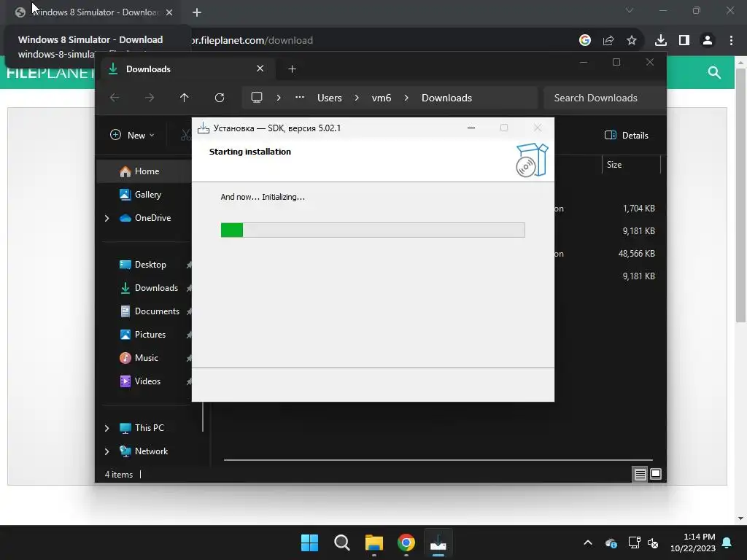The image size is (747, 560).
Task: Click FilePlanet search magnifier icon
Action: [713, 72]
